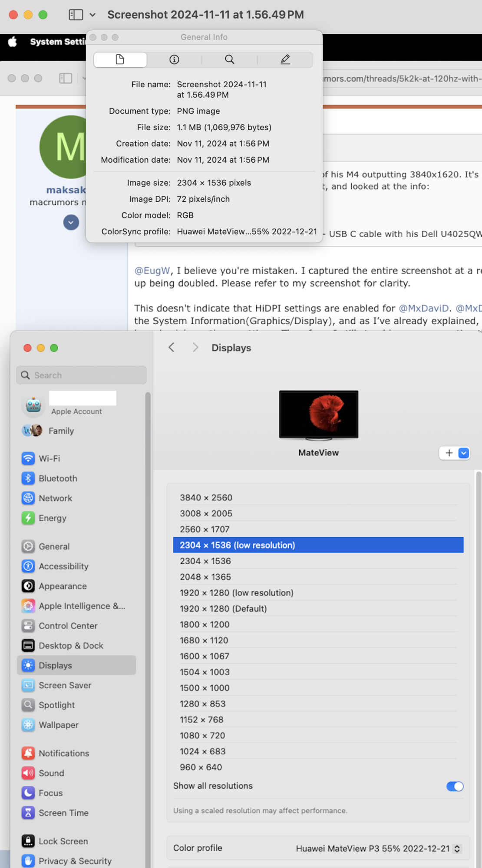482x868 pixels.
Task: Select the General Info file tab icon
Action: [x=120, y=59]
